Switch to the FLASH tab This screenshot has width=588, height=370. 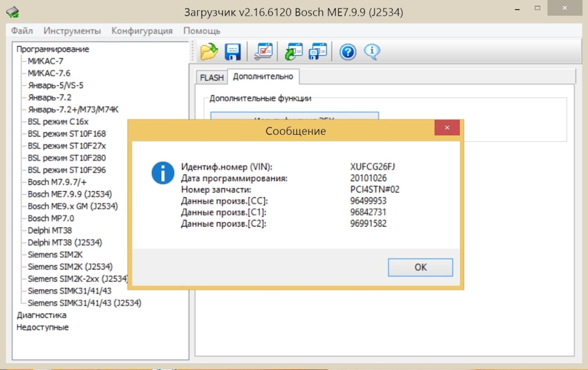tap(211, 77)
